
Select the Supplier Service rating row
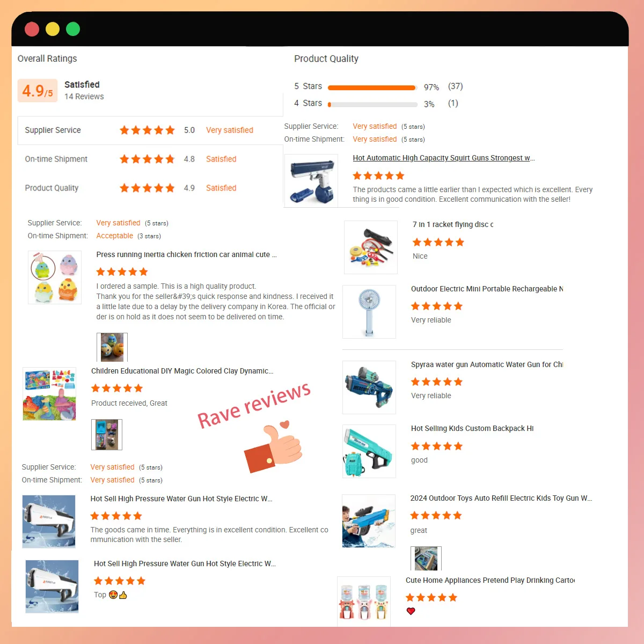(150, 130)
